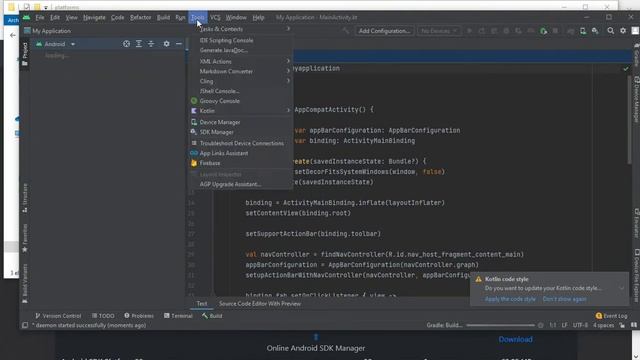Screen dimensions: 640x360
Task: Select Generate JavaDoc entry
Action: click(241, 50)
